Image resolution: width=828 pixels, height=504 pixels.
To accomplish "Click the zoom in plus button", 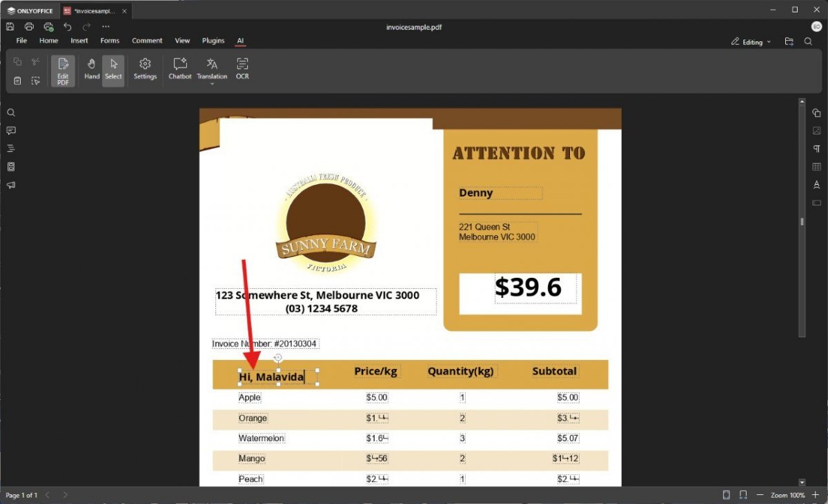I will (x=815, y=495).
